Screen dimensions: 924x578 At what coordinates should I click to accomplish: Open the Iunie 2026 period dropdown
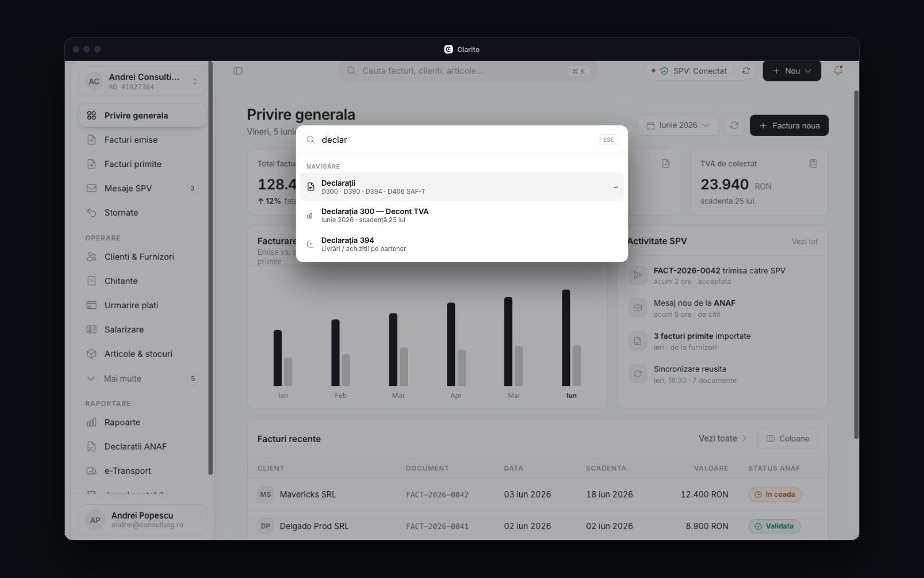[677, 125]
